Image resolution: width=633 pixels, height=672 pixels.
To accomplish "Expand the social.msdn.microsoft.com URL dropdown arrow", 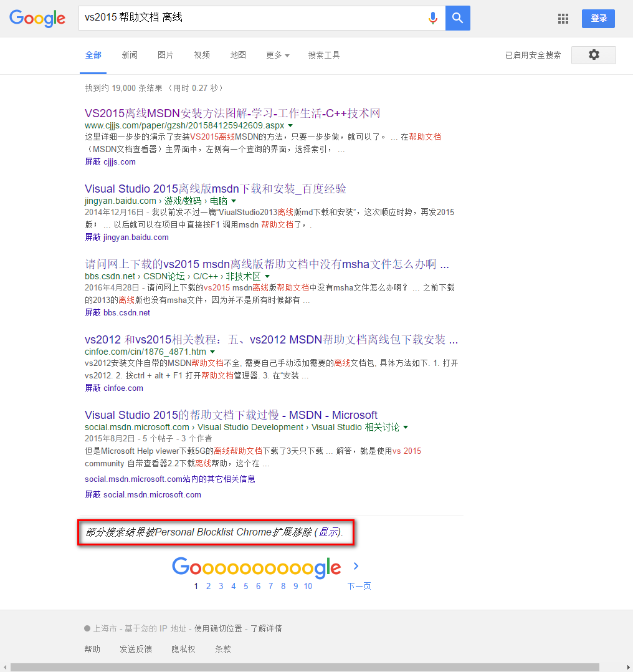I will 406,427.
